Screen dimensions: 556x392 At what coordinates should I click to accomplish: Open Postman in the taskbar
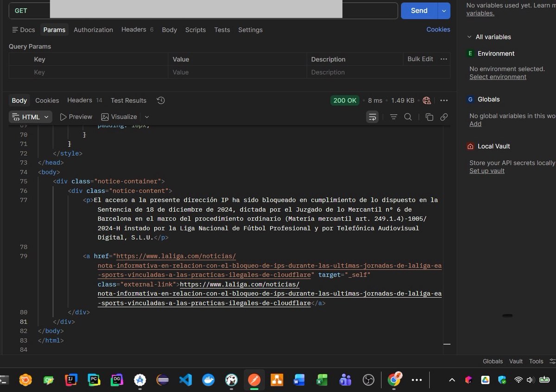point(254,380)
